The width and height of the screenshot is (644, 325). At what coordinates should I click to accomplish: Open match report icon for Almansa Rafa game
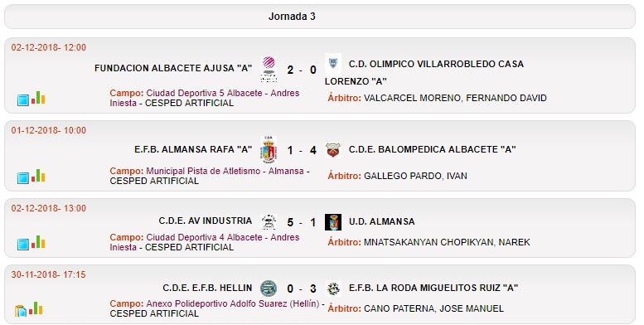tap(23, 178)
